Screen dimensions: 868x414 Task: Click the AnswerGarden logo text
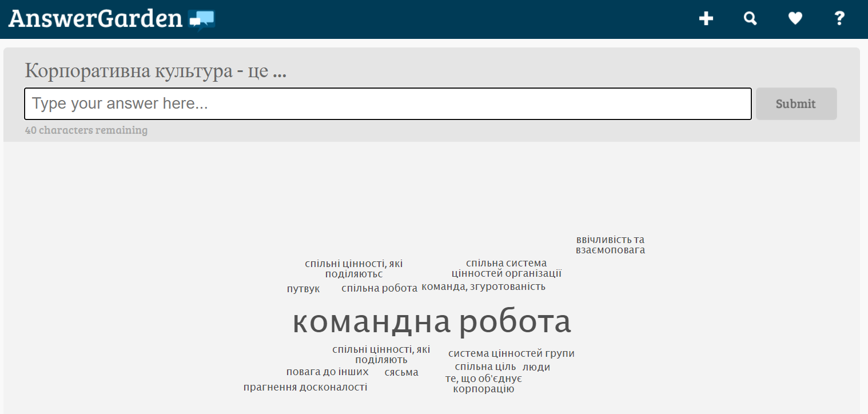tap(97, 18)
